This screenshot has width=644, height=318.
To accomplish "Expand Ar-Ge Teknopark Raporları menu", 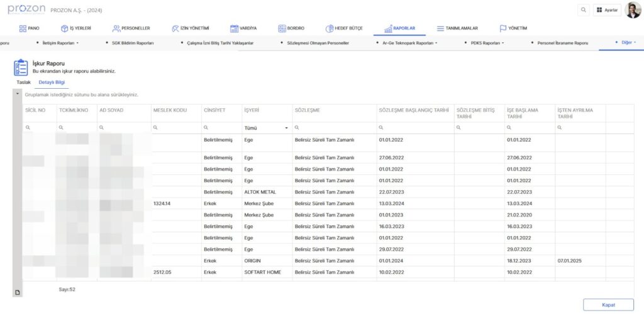I will click(410, 43).
